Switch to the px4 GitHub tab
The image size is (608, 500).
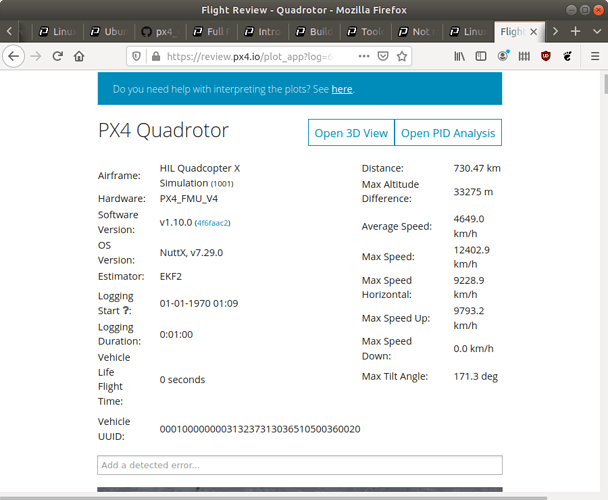[160, 32]
